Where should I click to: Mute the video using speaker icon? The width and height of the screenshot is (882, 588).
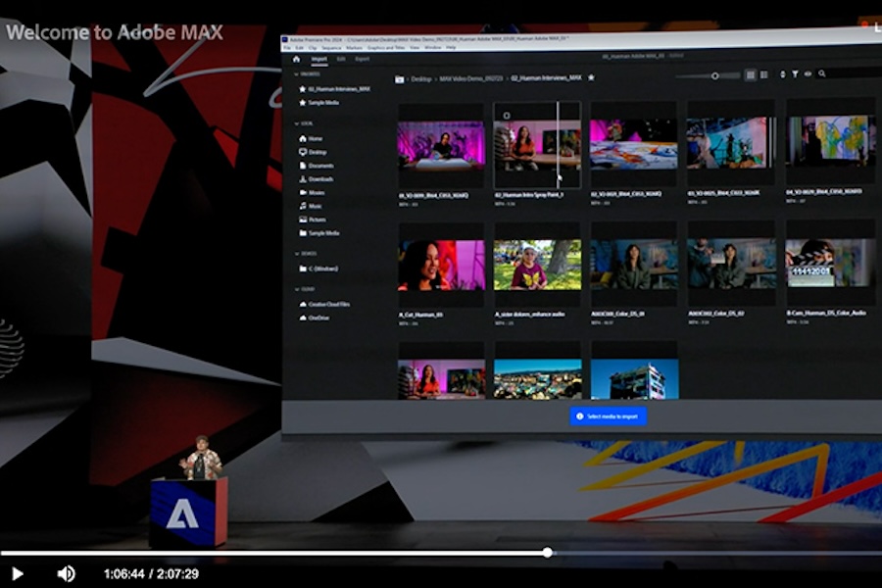(x=66, y=573)
